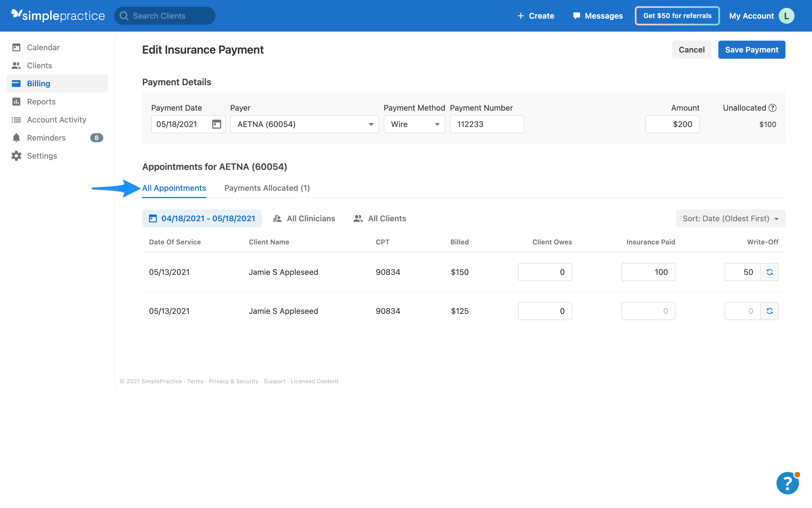Click the Search Clients field
Image resolution: width=812 pixels, height=508 pixels.
pyautogui.click(x=164, y=16)
